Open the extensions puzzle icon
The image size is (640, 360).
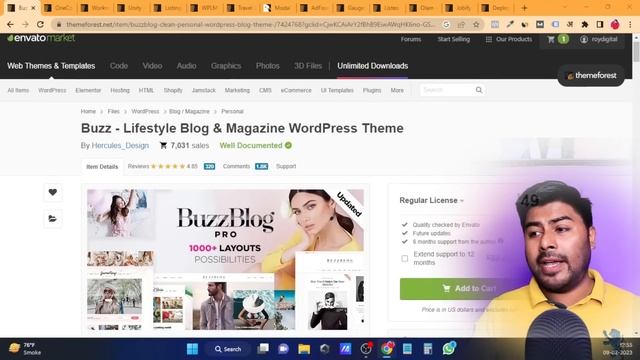tap(584, 24)
